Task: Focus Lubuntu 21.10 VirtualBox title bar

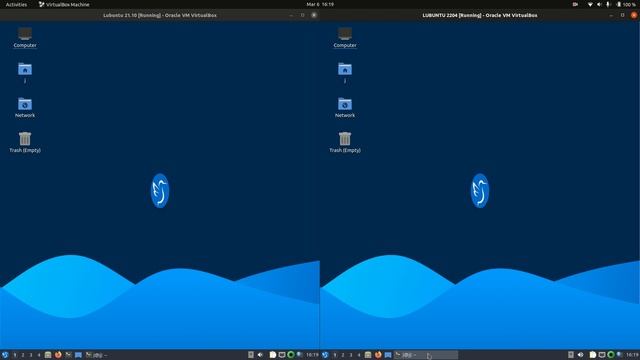Action: pyautogui.click(x=160, y=15)
